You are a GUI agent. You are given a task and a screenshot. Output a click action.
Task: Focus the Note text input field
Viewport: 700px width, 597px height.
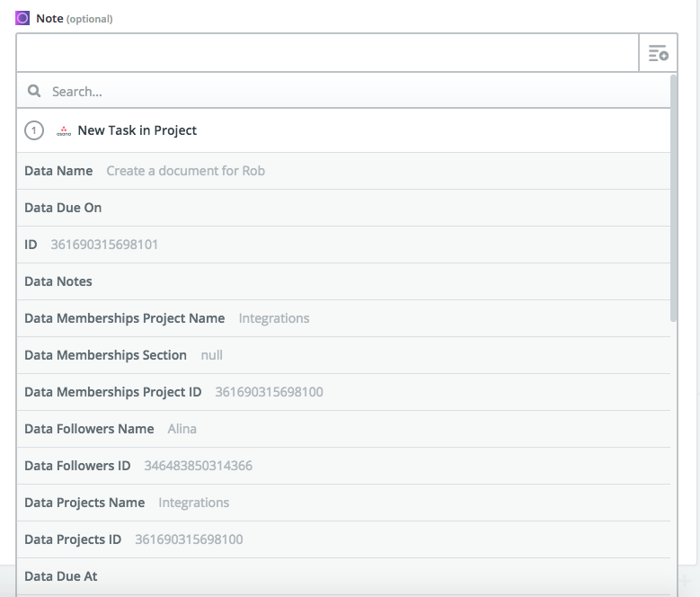[x=328, y=53]
